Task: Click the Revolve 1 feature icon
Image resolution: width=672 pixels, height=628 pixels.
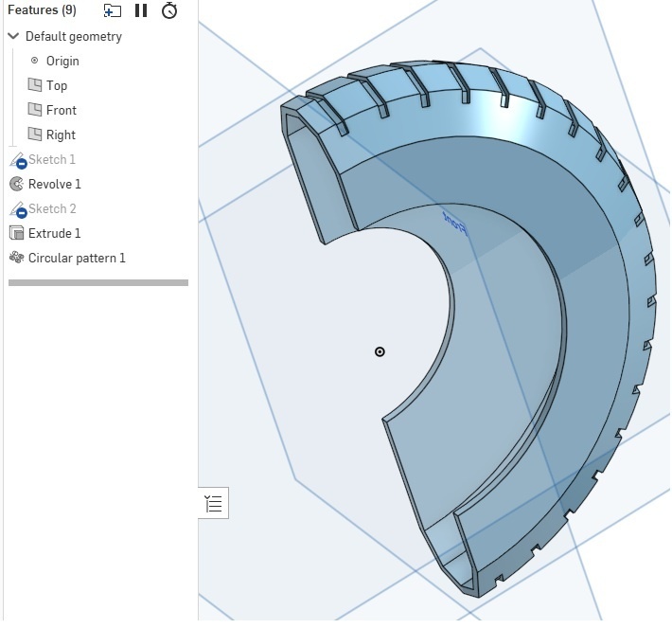Action: 17,184
